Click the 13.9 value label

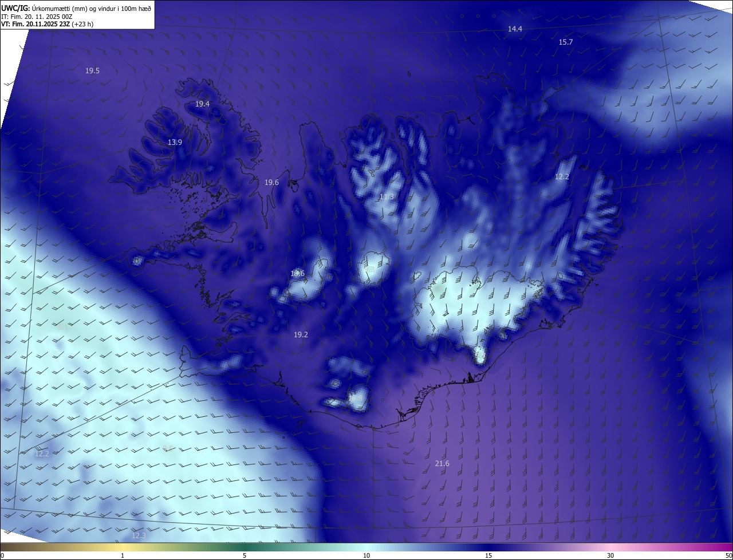click(x=175, y=143)
